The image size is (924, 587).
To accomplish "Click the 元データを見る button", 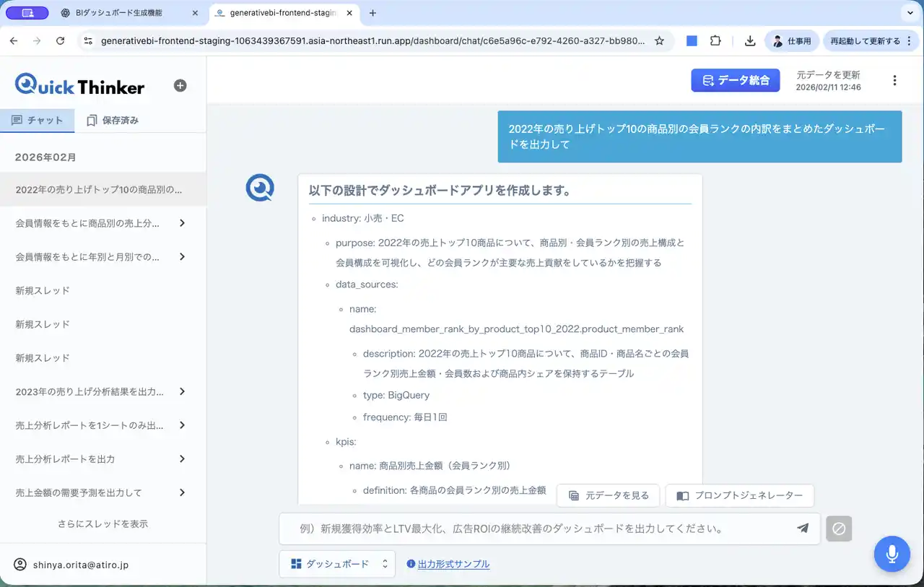I will (x=609, y=495).
